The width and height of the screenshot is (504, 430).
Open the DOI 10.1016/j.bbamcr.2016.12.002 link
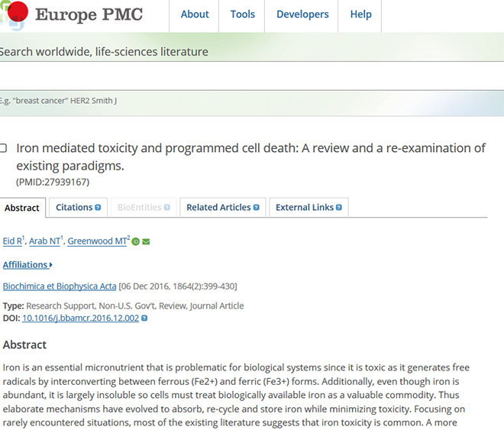pos(80,318)
